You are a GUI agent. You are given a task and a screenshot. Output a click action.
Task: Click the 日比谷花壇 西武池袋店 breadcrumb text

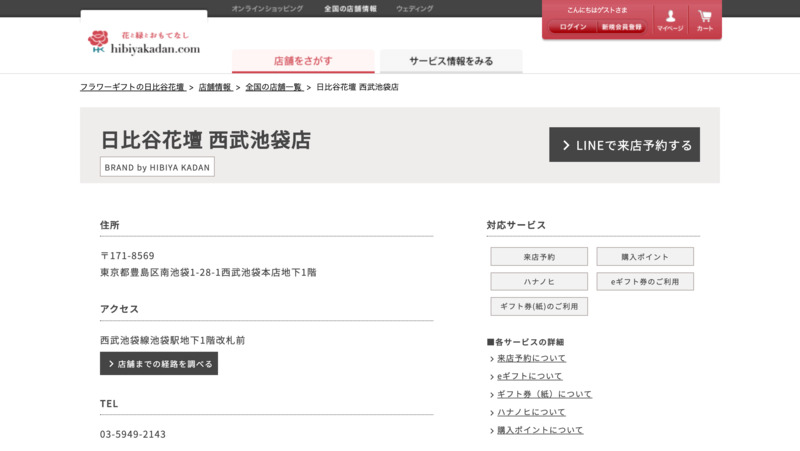[357, 87]
